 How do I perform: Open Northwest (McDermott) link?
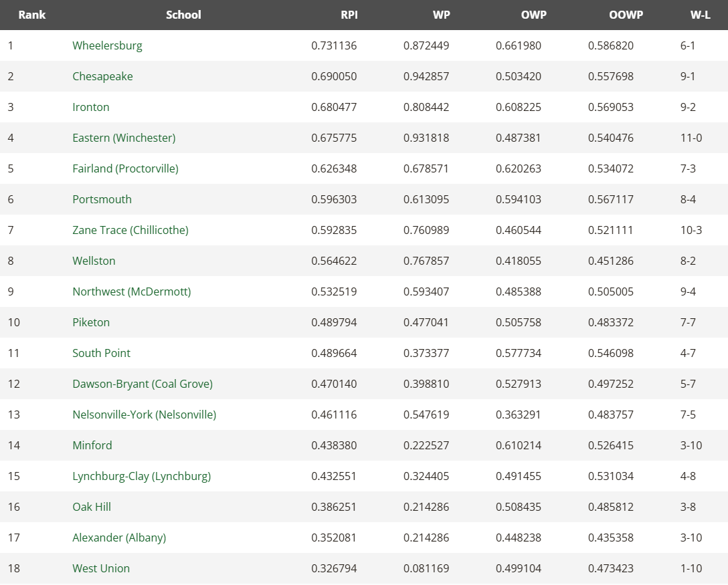pos(132,291)
